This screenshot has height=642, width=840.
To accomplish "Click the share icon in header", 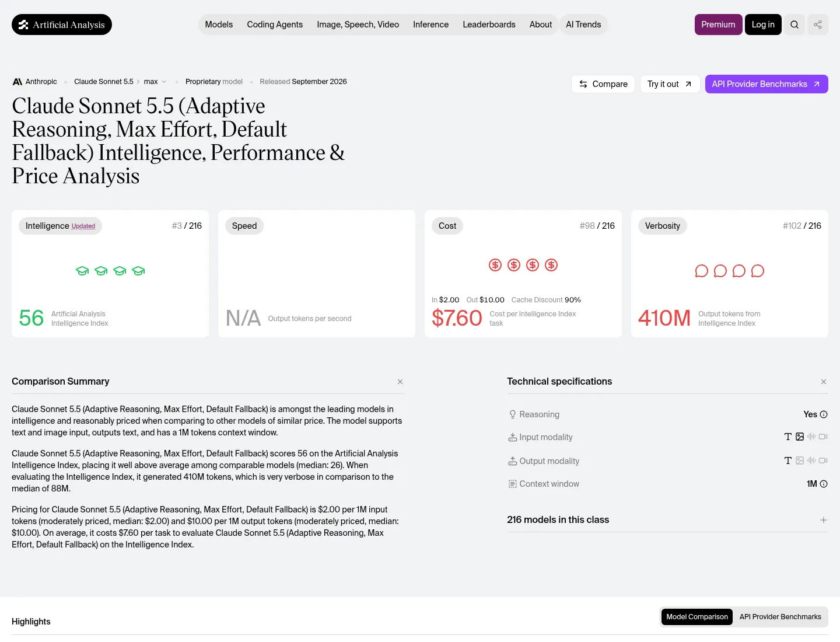I will tap(818, 25).
